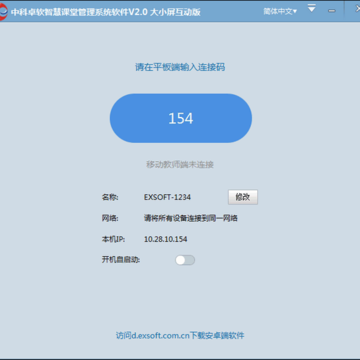
Task: Open the 简体中文 language dropdown
Action: click(280, 11)
